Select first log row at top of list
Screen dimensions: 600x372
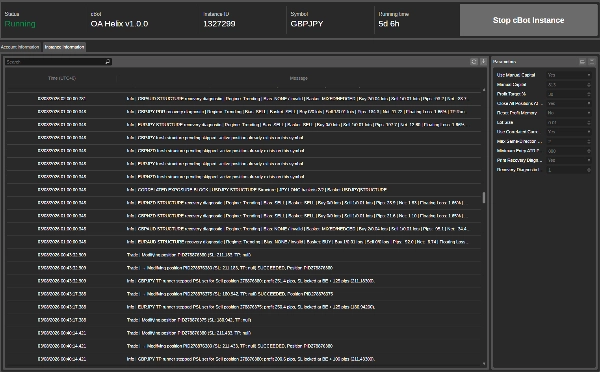pyautogui.click(x=244, y=99)
